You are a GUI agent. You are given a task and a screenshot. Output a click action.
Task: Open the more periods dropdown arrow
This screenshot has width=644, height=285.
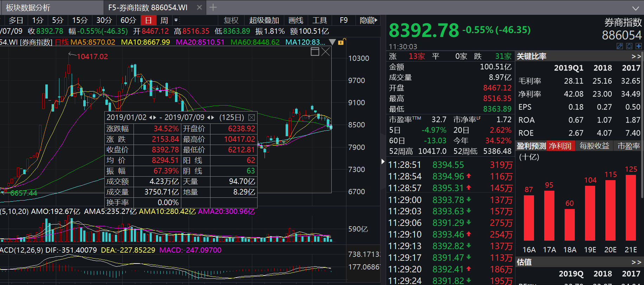[x=176, y=20]
